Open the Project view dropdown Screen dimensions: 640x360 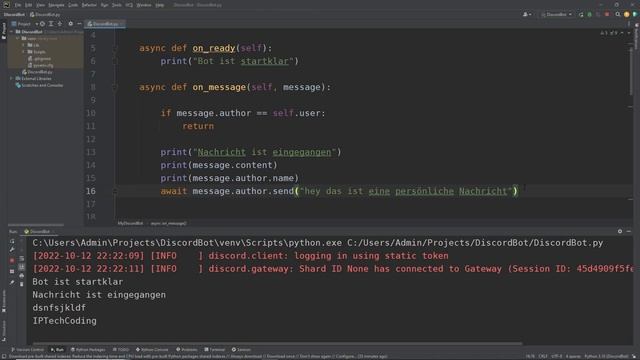(24, 24)
